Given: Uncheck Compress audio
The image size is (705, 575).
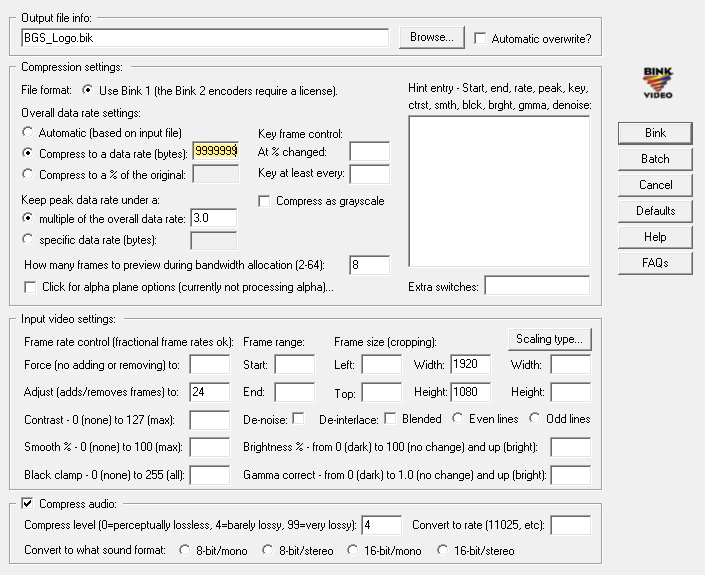Looking at the screenshot, I should (27, 504).
